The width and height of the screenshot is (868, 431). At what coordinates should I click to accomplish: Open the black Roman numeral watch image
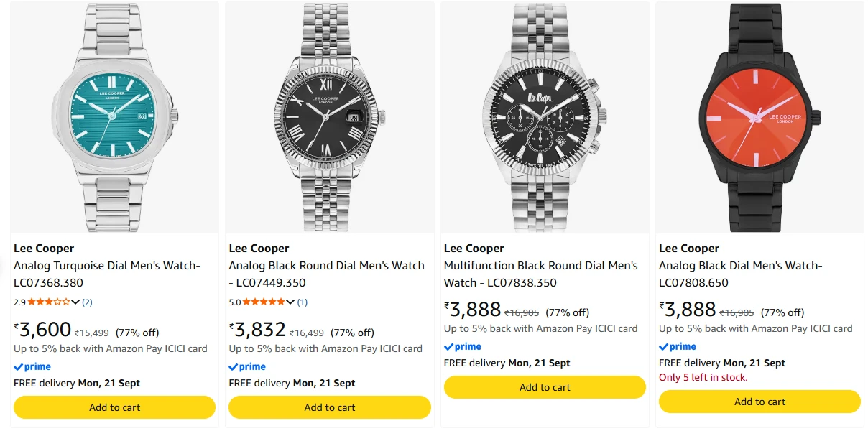pyautogui.click(x=330, y=117)
